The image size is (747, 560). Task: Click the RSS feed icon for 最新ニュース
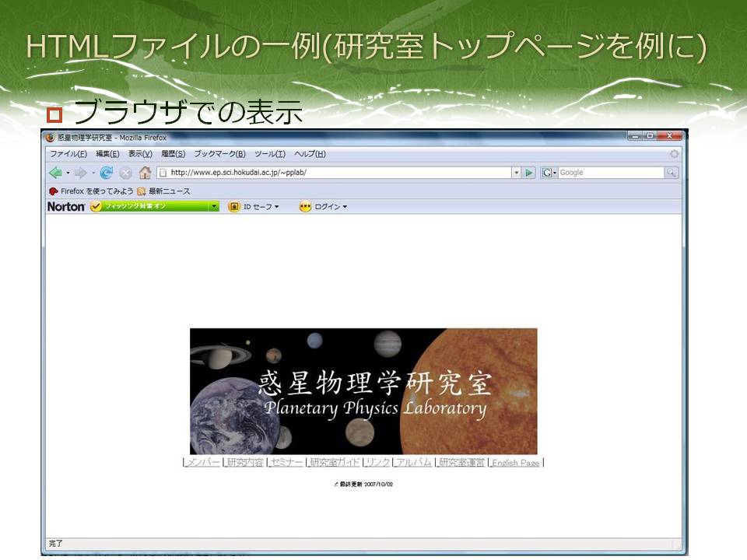[x=141, y=191]
